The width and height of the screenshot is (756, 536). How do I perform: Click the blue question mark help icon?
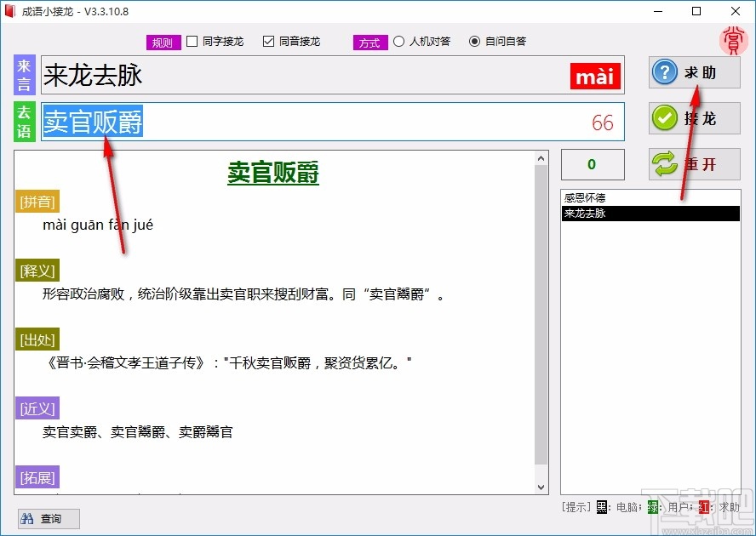coord(665,72)
